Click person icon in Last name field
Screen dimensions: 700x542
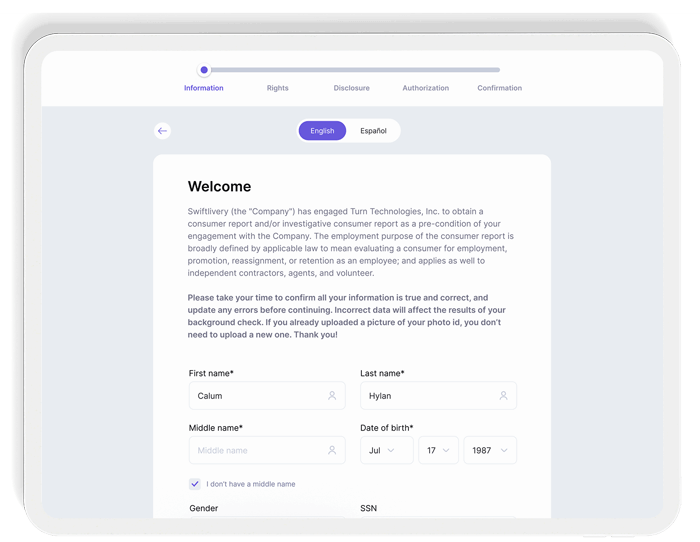504,396
